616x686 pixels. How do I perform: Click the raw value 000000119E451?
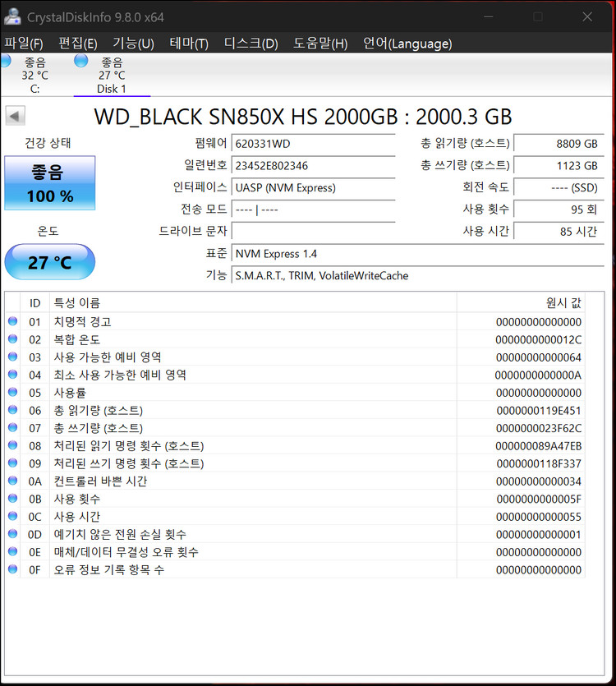539,411
